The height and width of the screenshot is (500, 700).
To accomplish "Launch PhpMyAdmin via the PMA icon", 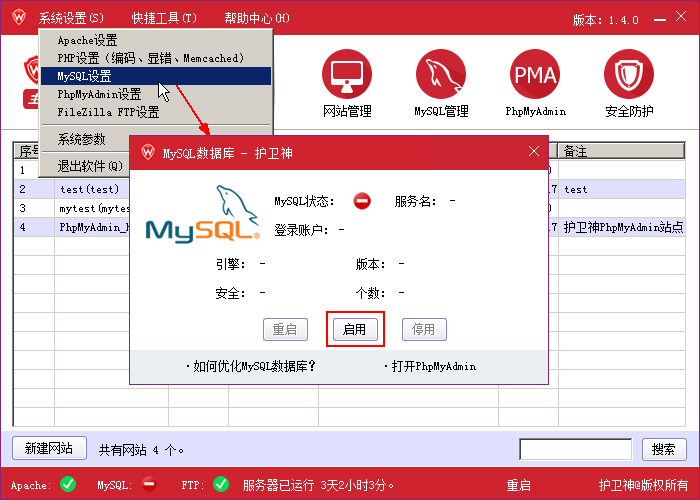I will click(535, 75).
